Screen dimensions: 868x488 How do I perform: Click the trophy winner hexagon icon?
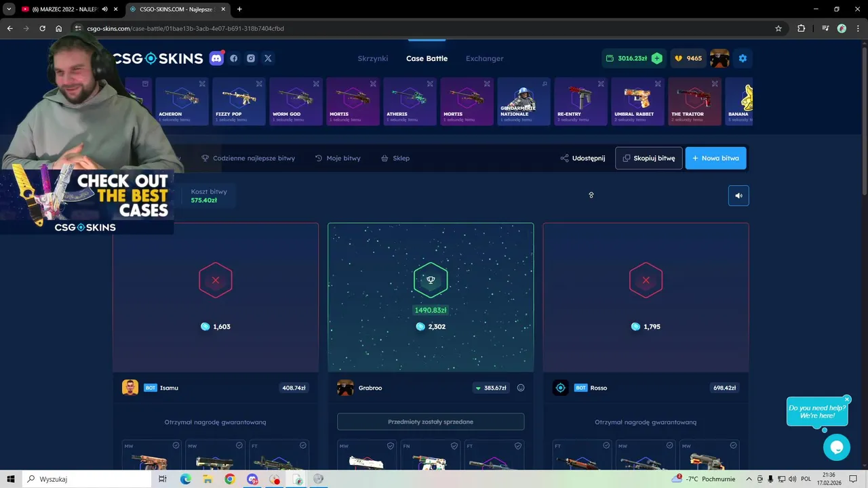[x=431, y=280]
